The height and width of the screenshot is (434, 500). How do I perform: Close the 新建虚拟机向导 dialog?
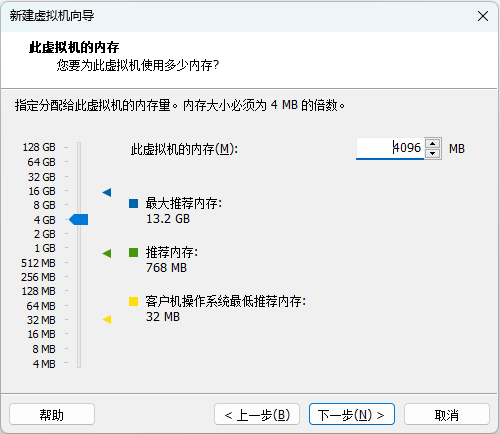click(x=483, y=16)
